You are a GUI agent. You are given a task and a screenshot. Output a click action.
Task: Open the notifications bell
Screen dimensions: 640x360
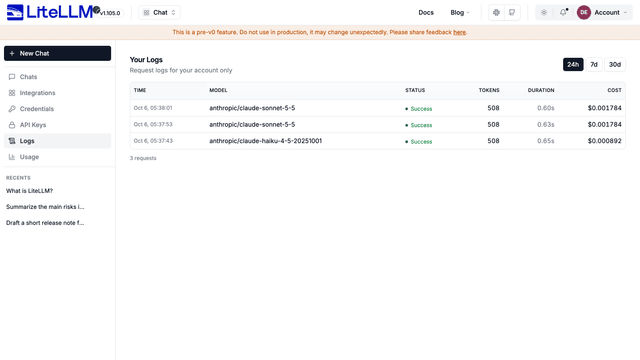click(x=563, y=13)
